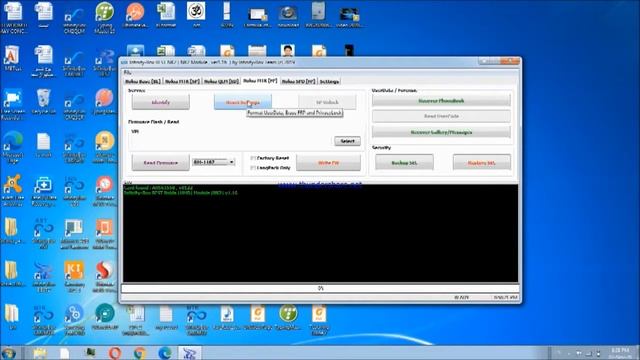Image resolution: width=640 pixels, height=360 pixels.
Task: Open the Avast antivirus desktop shortcut
Action: [x=13, y=189]
